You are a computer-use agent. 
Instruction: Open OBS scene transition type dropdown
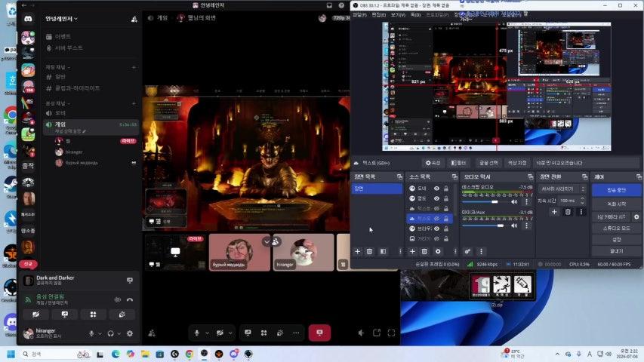tap(562, 189)
